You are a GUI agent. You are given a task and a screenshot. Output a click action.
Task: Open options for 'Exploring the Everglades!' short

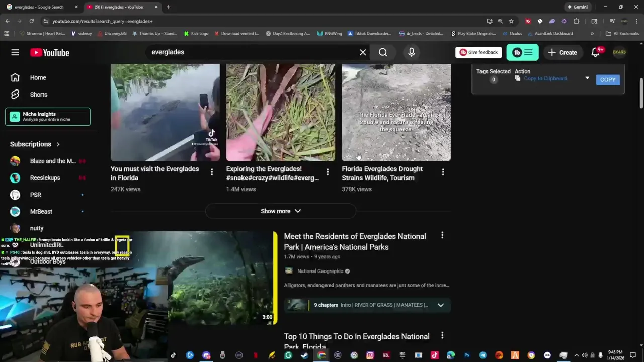[328, 172]
